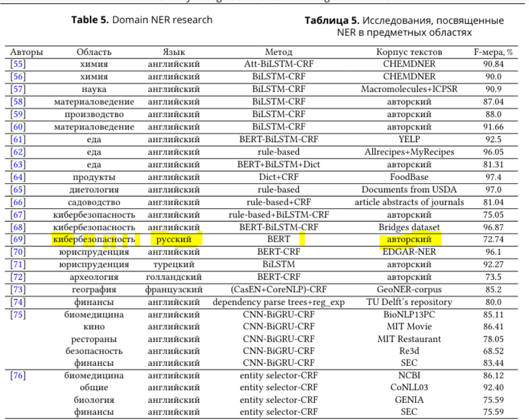The image size is (529, 420).
Task: Click the 'BioNLP13PC' corpus cell
Action: 409,315
